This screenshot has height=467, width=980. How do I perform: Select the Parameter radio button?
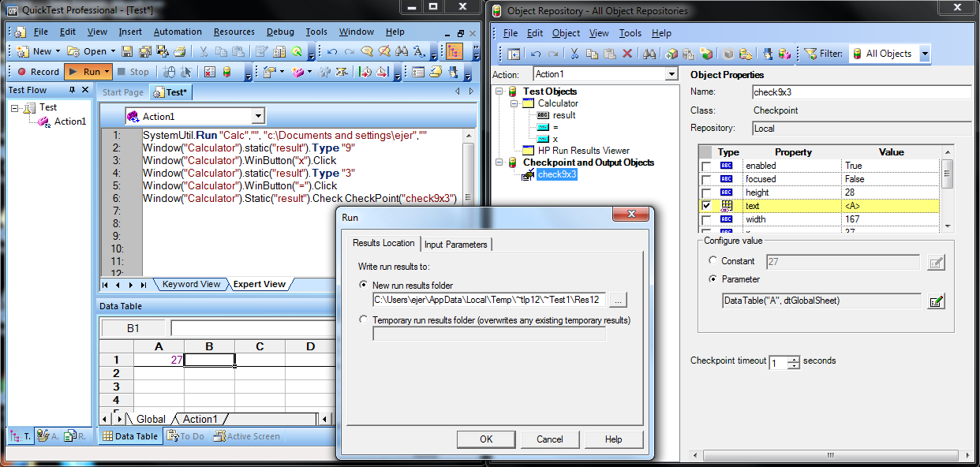[x=713, y=279]
